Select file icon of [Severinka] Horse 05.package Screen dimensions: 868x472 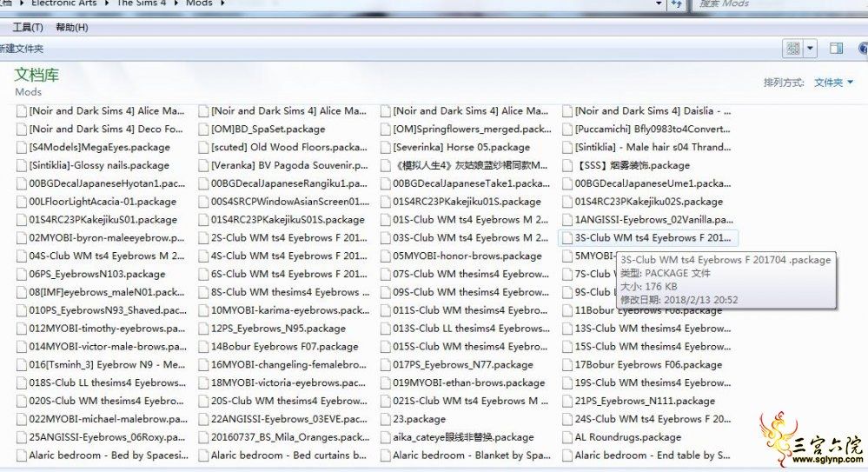(x=386, y=148)
